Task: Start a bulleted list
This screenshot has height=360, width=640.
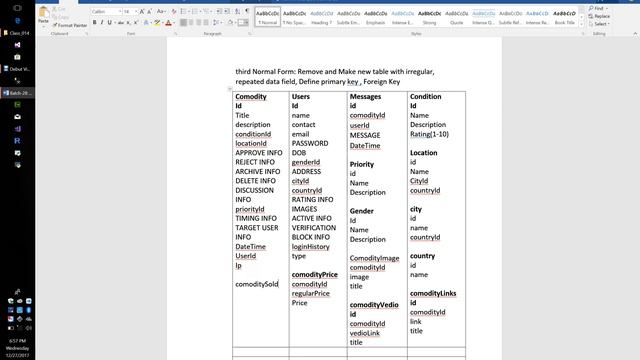Action: pos(183,11)
